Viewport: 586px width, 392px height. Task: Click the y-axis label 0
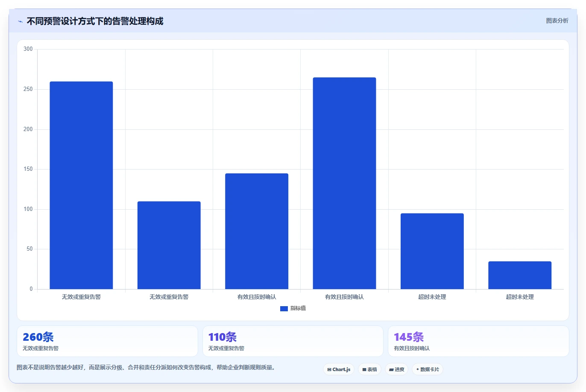click(31, 289)
